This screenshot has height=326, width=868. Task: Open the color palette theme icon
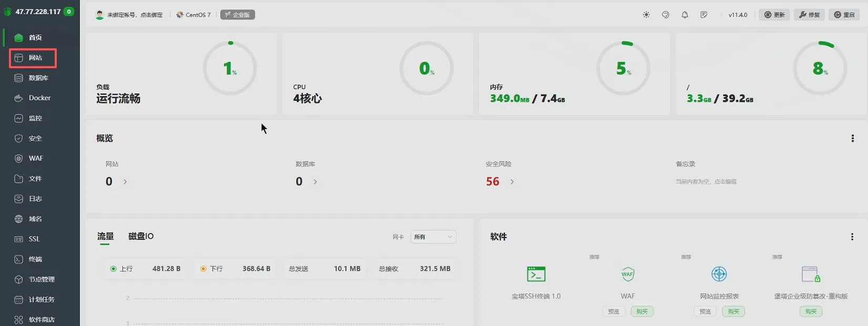pos(666,15)
